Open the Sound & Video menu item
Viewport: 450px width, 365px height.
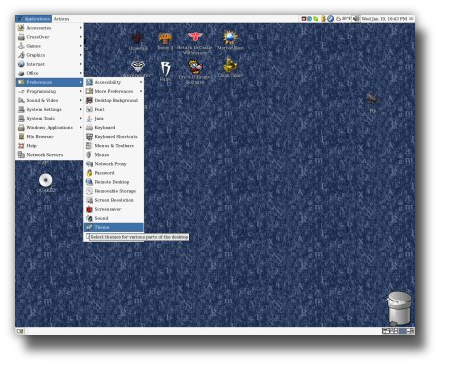49,100
